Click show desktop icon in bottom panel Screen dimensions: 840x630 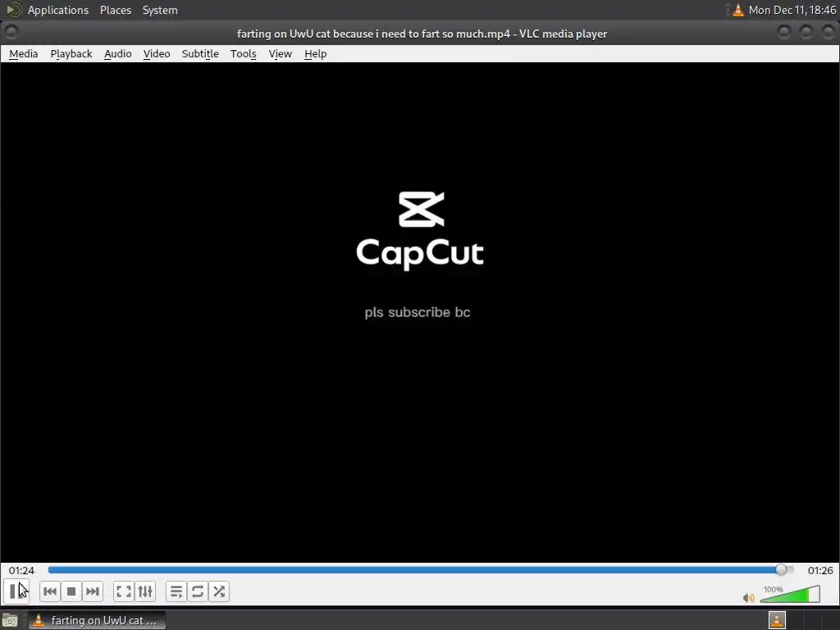pyautogui.click(x=10, y=621)
